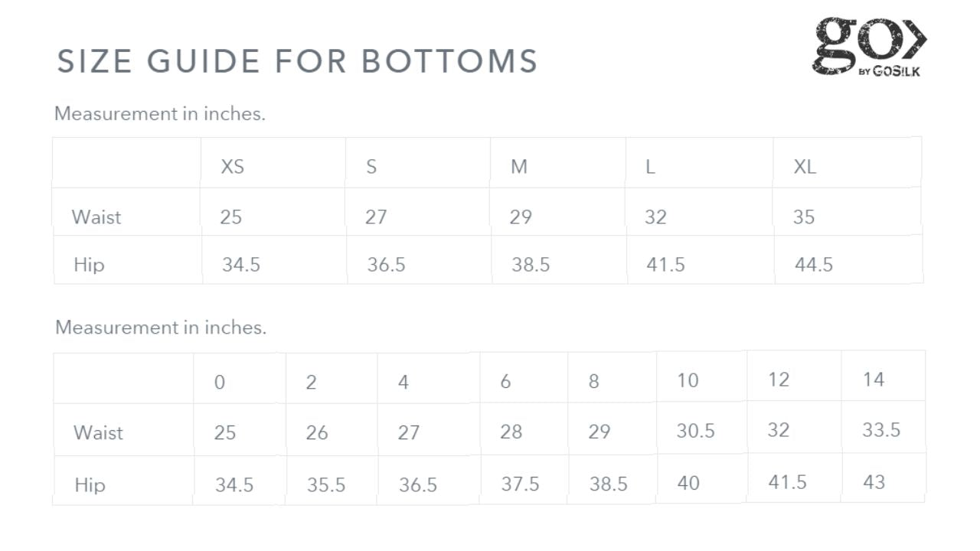Click the go by GoSilk logo
Screen dimensions: 980x551
pos(869,47)
